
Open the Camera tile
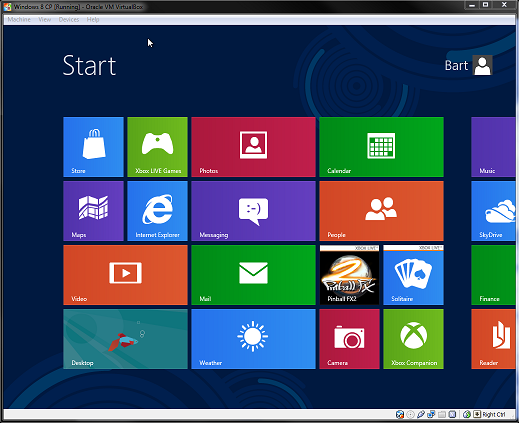[x=349, y=339]
